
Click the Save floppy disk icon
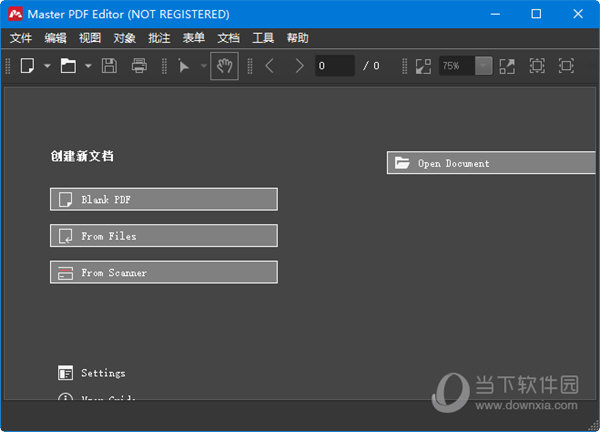click(x=109, y=66)
